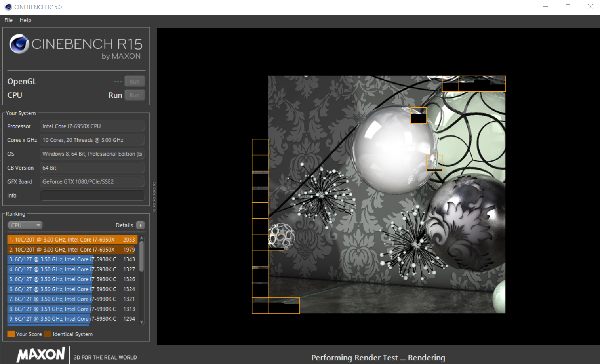This screenshot has width=600, height=364.
Task: Open the Help menu
Action: coord(25,20)
